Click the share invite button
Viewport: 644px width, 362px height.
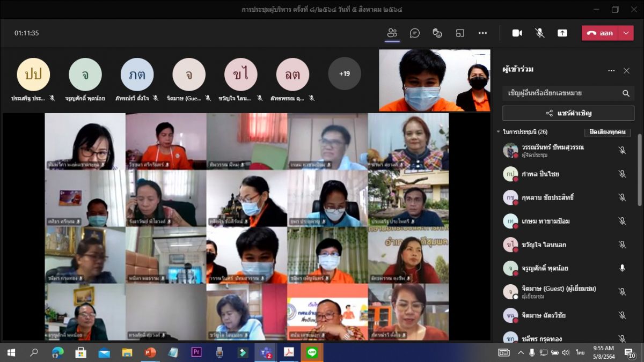coord(568,113)
